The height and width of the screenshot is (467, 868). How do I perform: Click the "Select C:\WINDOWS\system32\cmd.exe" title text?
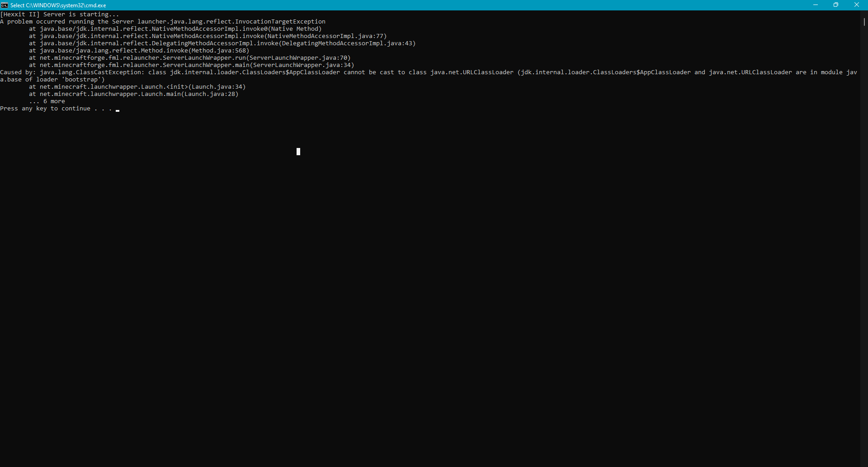point(58,5)
